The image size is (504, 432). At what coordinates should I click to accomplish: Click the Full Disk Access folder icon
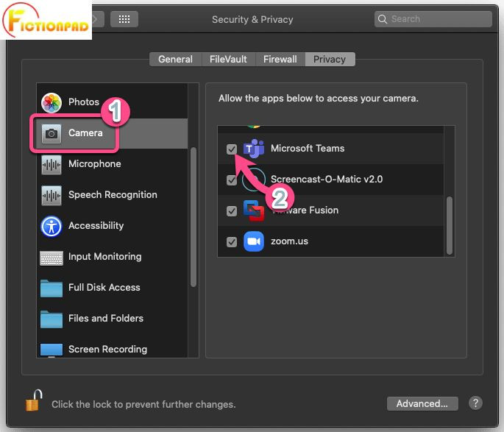point(51,288)
